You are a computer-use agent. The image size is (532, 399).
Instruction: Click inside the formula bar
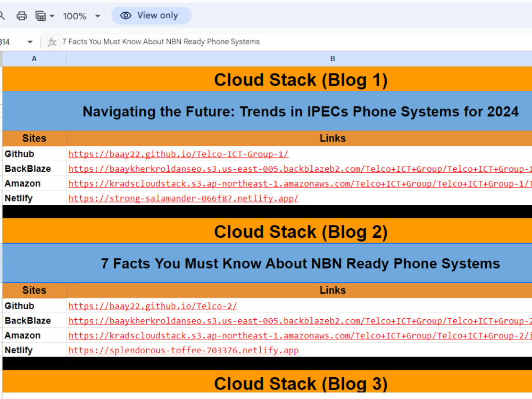[213, 41]
